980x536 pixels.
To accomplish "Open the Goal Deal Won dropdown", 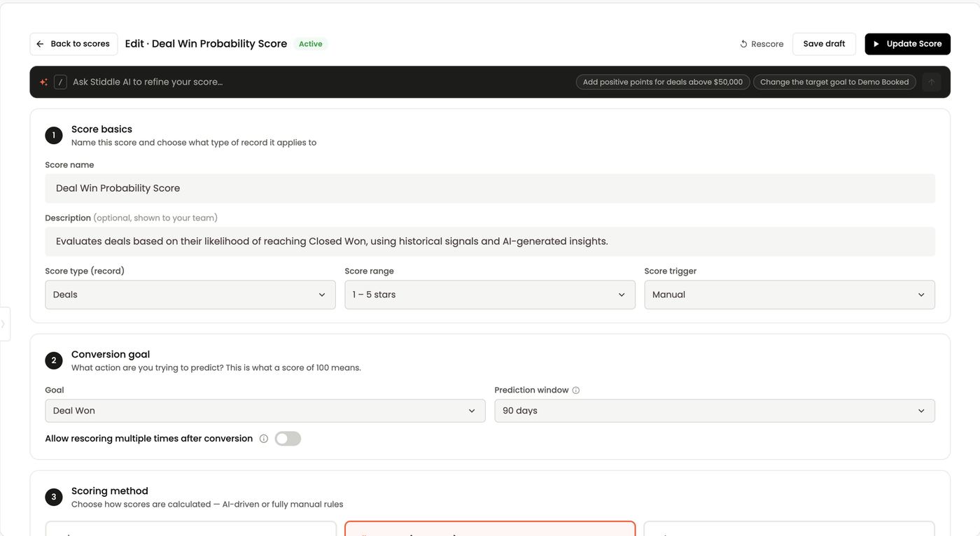I will click(265, 411).
